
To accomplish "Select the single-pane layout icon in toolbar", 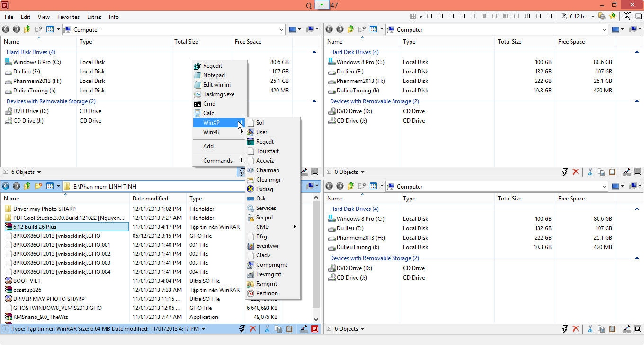I will 549,17.
